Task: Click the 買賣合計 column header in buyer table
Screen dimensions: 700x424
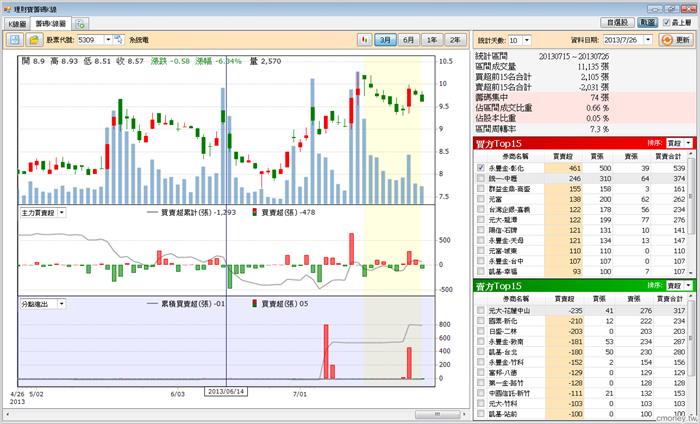Action: pos(668,156)
